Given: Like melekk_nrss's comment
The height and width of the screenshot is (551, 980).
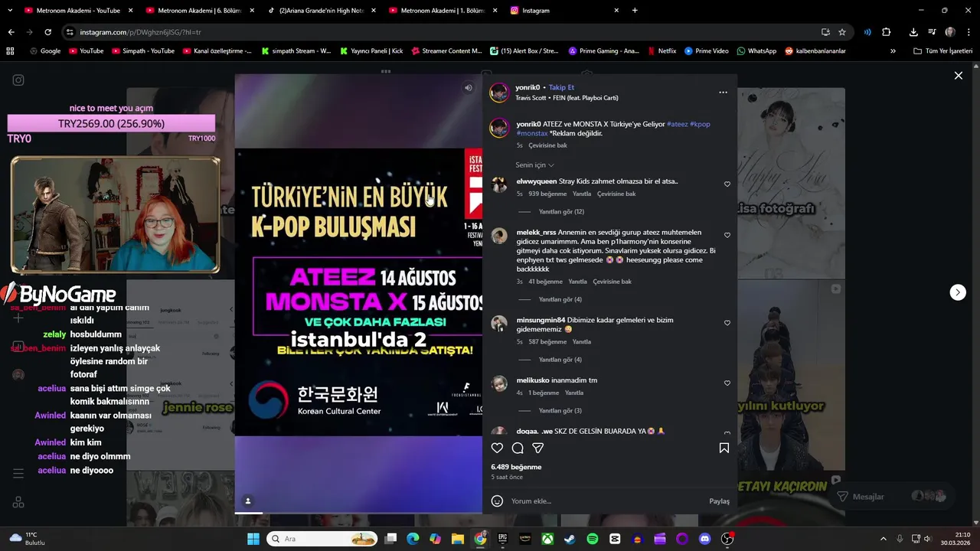Looking at the screenshot, I should [727, 236].
